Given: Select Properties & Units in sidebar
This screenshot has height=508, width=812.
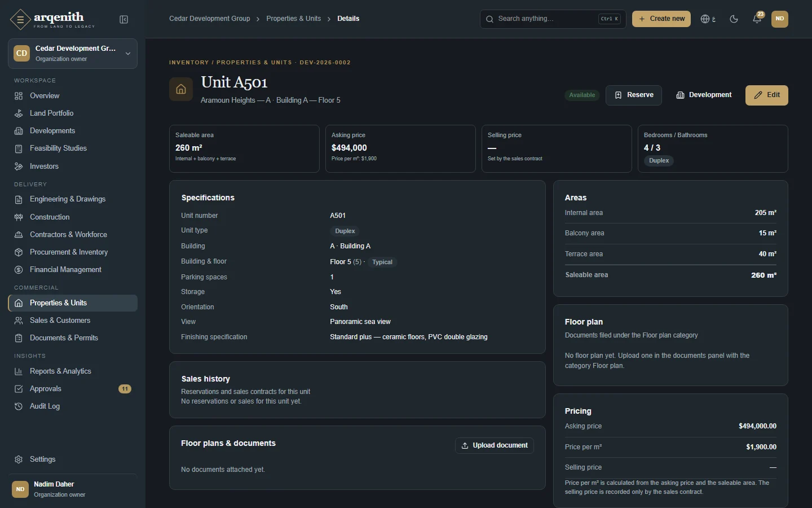Looking at the screenshot, I should [73, 303].
